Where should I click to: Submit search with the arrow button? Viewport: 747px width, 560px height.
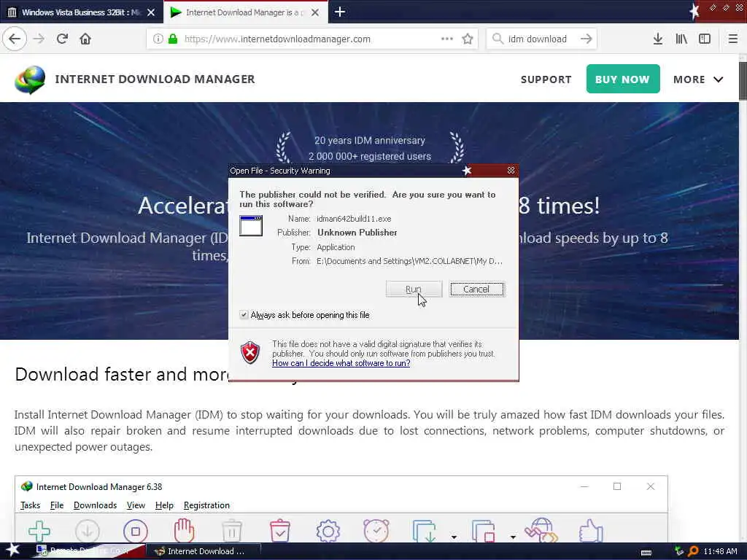pos(587,39)
